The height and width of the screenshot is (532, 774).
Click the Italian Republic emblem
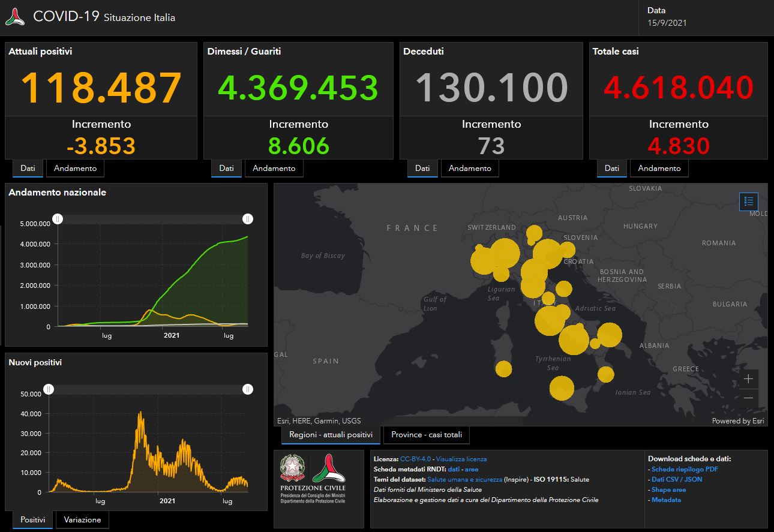click(293, 468)
